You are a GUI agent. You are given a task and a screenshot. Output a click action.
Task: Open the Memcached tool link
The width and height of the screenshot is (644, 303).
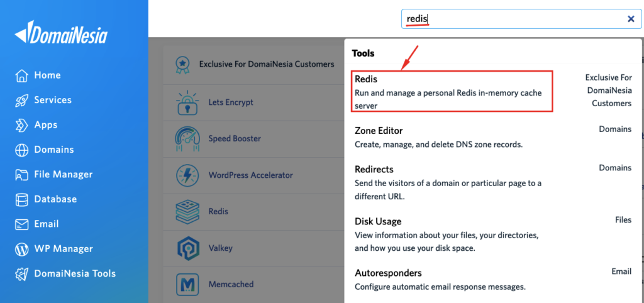click(x=231, y=284)
